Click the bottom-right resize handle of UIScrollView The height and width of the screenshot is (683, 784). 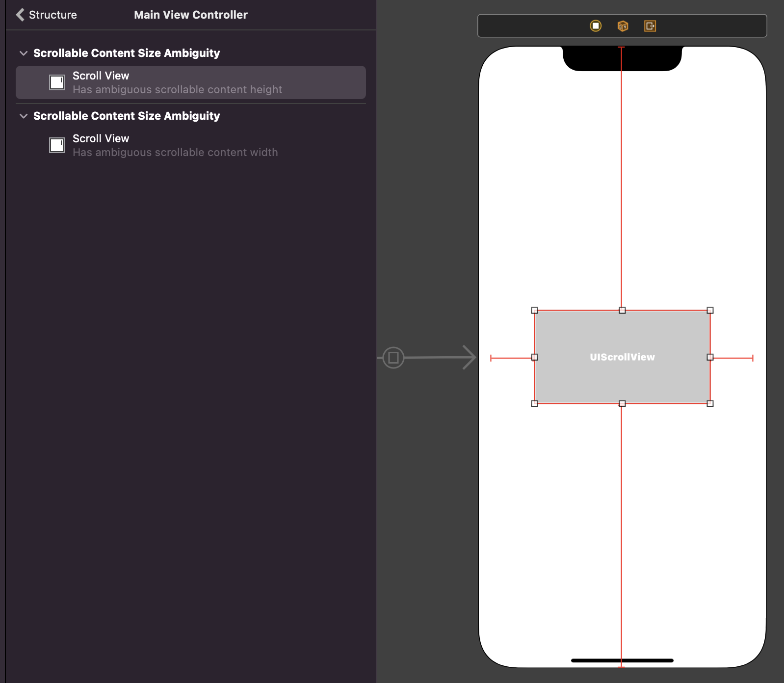coord(710,403)
